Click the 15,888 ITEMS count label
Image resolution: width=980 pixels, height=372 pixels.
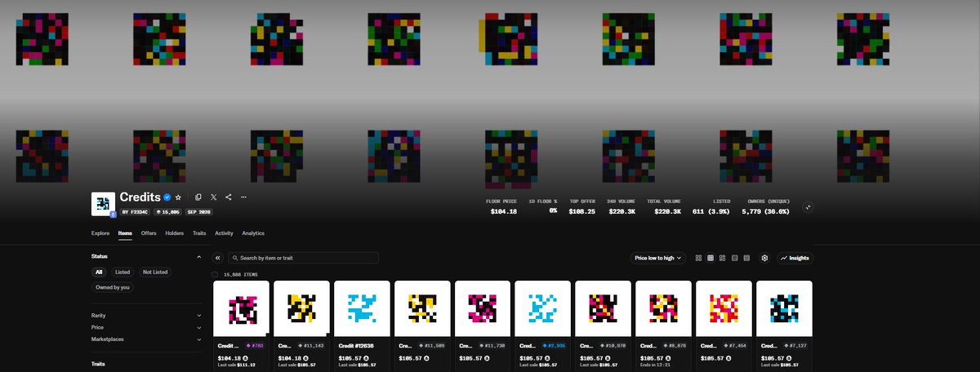click(240, 274)
